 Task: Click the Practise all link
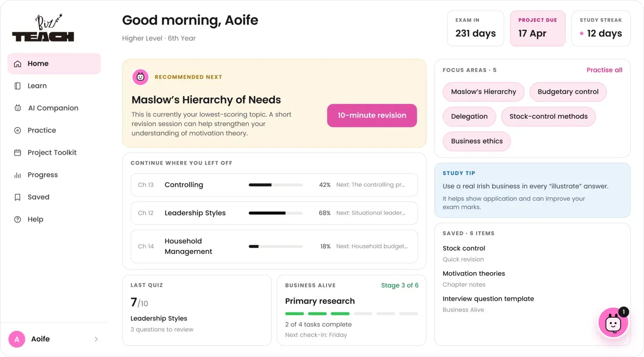click(x=604, y=70)
